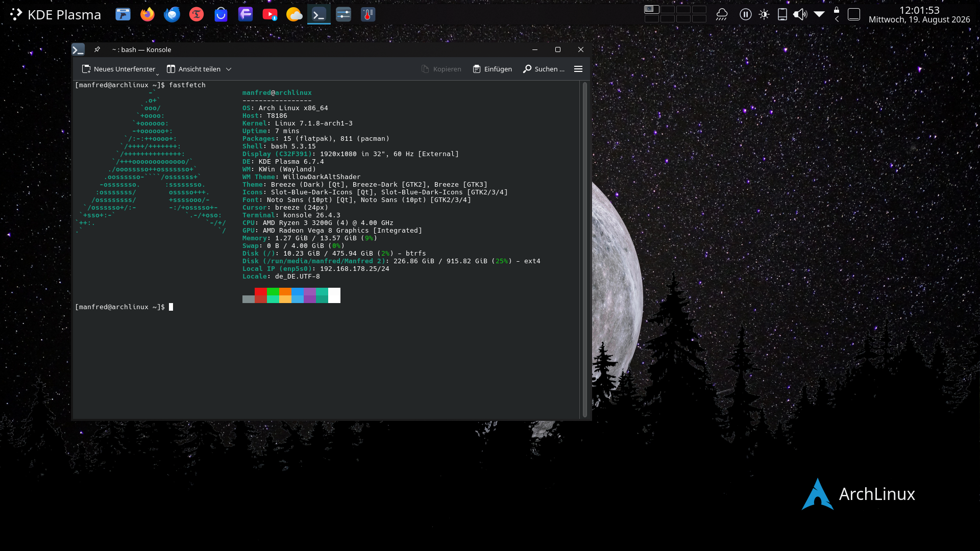The image size is (980, 551).
Task: Open Suchen to search terminal output
Action: coord(544,69)
